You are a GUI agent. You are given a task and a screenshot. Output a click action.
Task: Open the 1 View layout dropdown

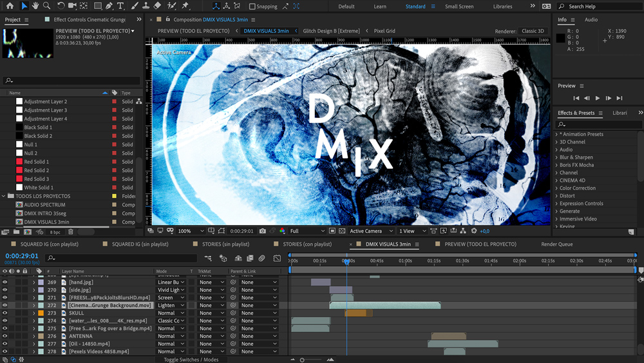(412, 231)
